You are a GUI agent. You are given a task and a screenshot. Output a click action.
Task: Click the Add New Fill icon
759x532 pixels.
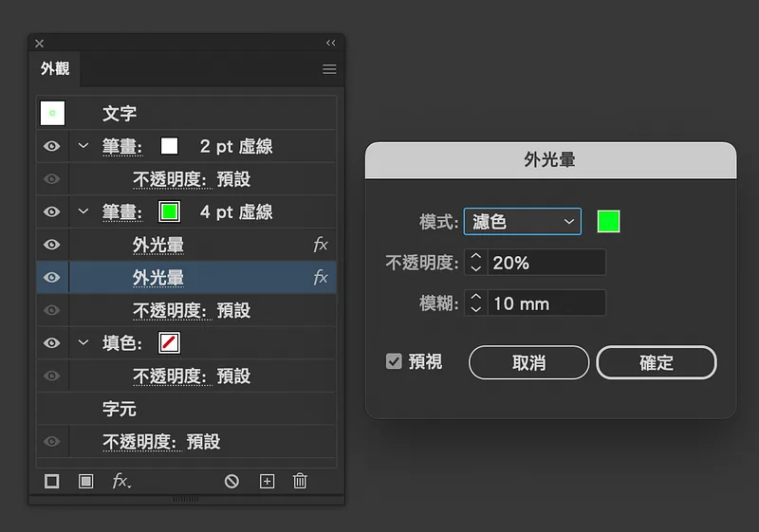(x=85, y=481)
